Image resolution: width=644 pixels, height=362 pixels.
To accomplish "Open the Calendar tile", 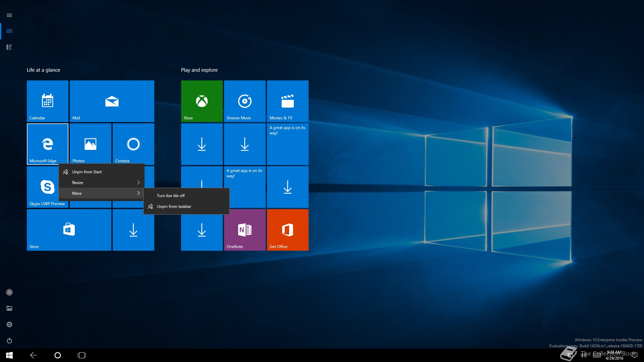I will [x=48, y=101].
